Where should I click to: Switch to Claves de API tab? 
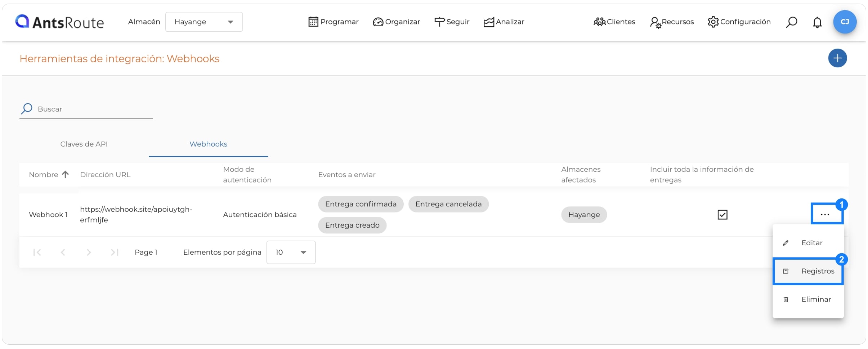[84, 144]
